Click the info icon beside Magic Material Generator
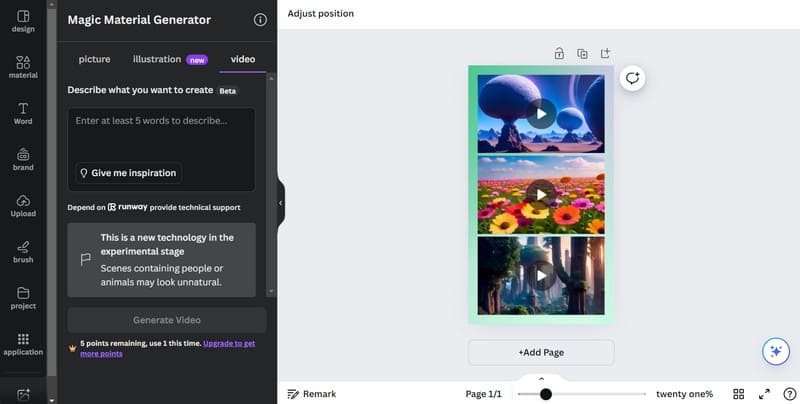 [x=260, y=20]
